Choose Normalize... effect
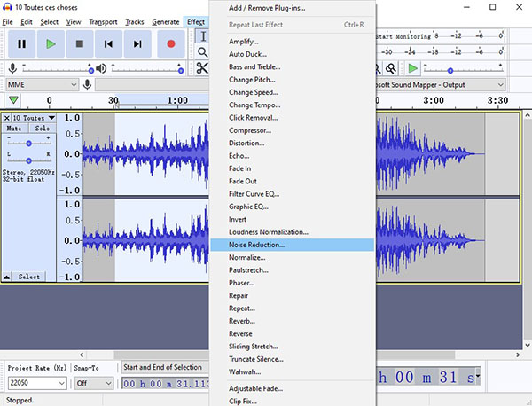532x406 pixels. tap(292, 258)
